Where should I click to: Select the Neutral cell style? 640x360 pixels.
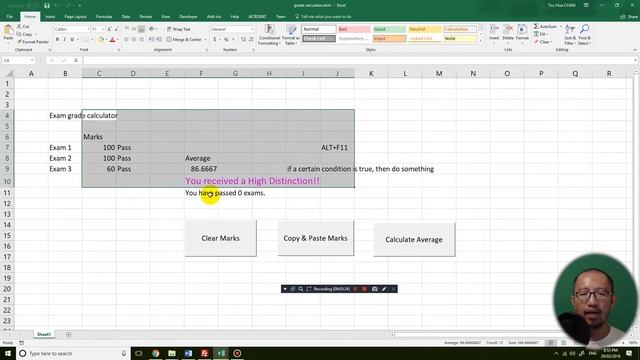coord(425,29)
